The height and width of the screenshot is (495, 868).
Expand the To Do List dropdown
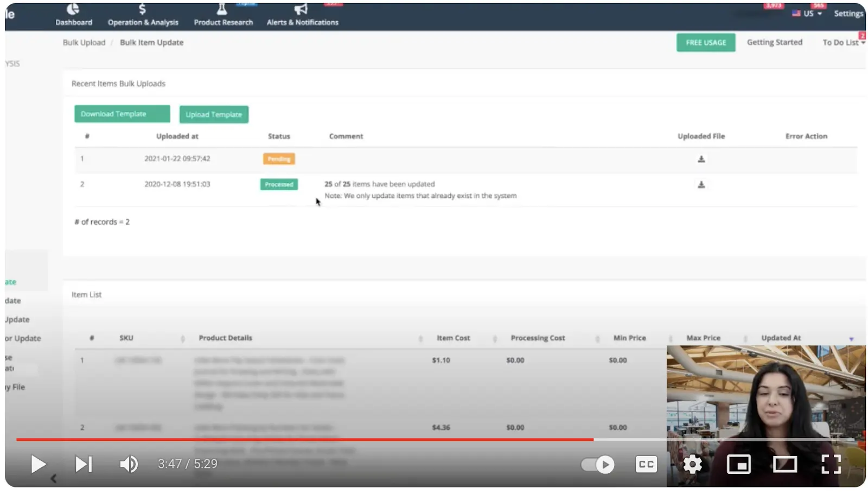coord(843,42)
